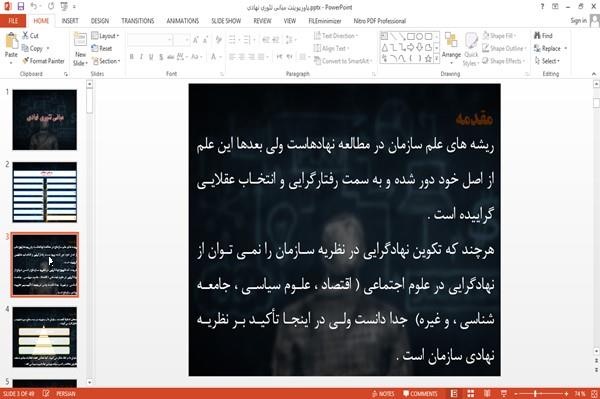Image resolution: width=600 pixels, height=399 pixels.
Task: Select slide 1 thumbnail
Action: [x=44, y=120]
